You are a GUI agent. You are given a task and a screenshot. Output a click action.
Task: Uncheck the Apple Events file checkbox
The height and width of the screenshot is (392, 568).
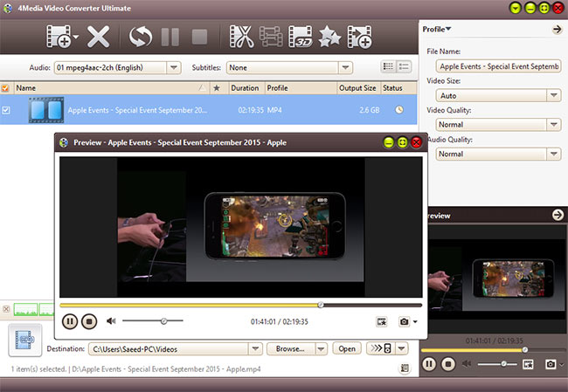6,110
